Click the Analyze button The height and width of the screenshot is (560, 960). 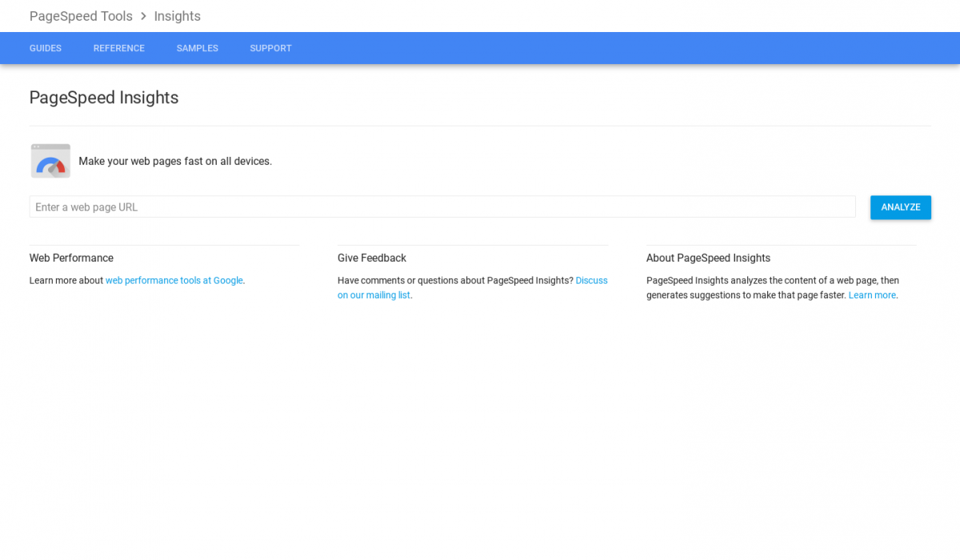coord(901,207)
